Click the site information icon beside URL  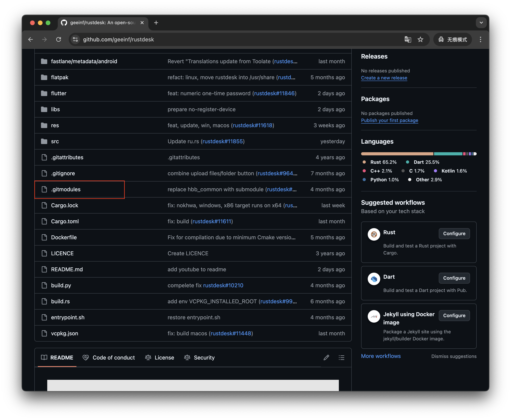tap(75, 39)
